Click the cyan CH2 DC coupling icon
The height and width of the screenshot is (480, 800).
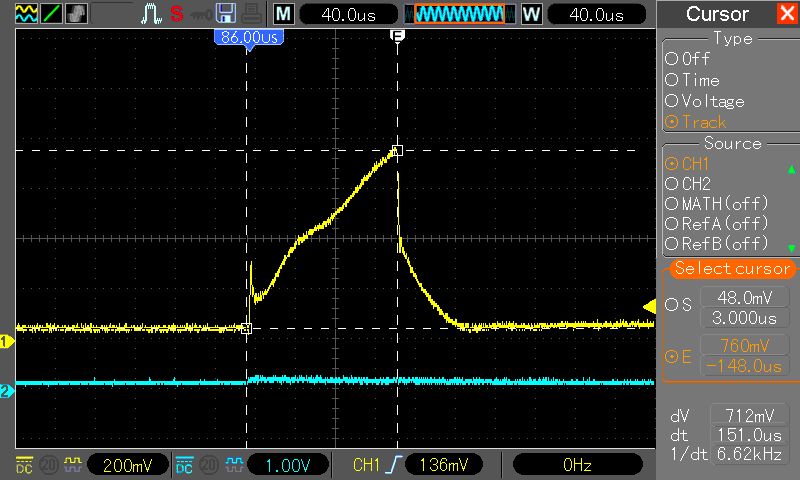(184, 465)
